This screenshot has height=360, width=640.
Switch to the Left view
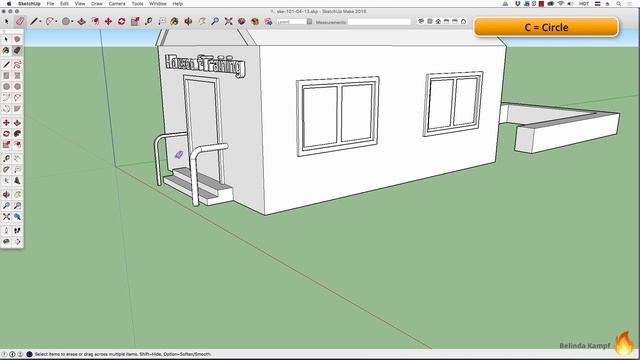tap(463, 21)
